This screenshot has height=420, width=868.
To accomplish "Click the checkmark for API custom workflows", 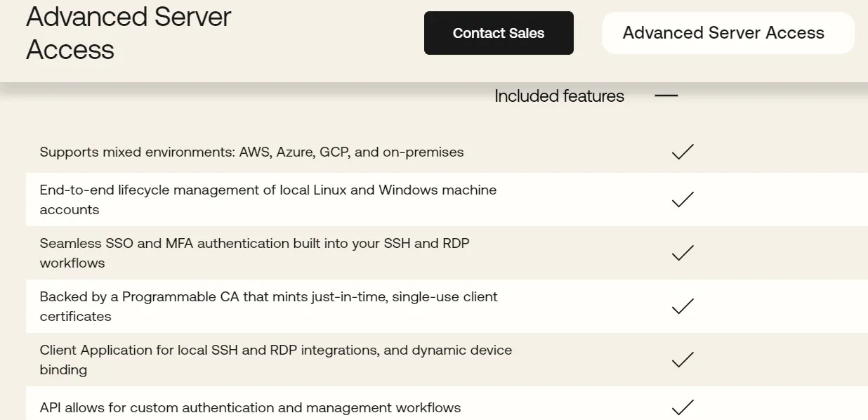I will click(682, 407).
